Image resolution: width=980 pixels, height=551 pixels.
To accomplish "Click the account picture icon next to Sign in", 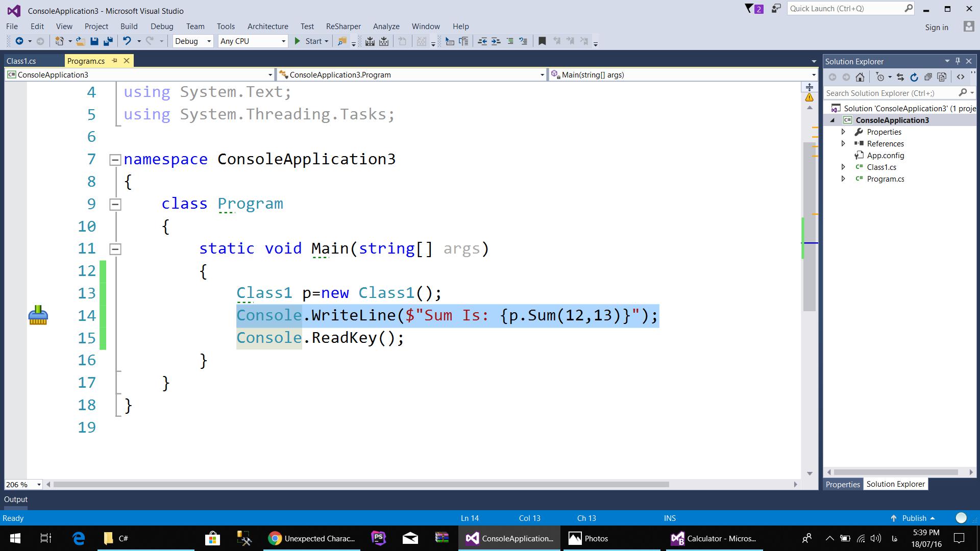I will coord(968,27).
